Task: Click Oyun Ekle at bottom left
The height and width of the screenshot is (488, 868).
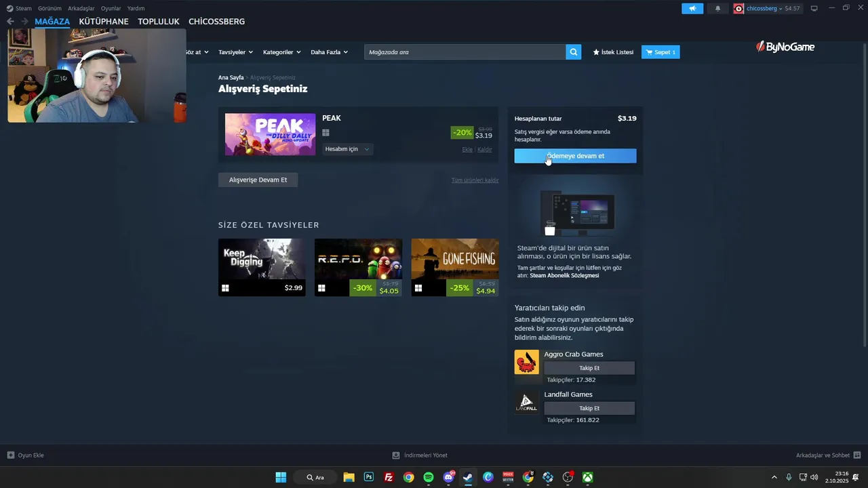Action: (26, 455)
